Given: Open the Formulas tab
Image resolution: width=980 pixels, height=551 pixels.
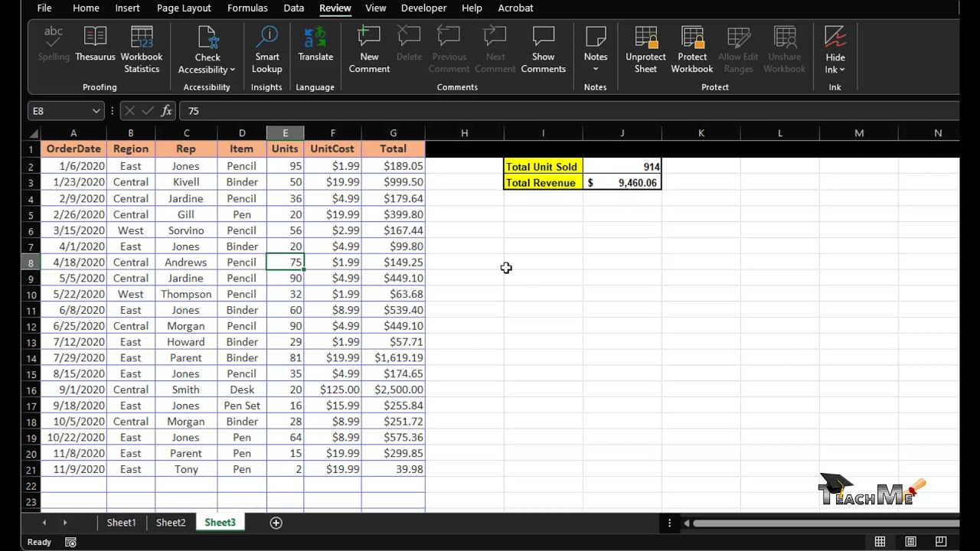Looking at the screenshot, I should tap(247, 8).
